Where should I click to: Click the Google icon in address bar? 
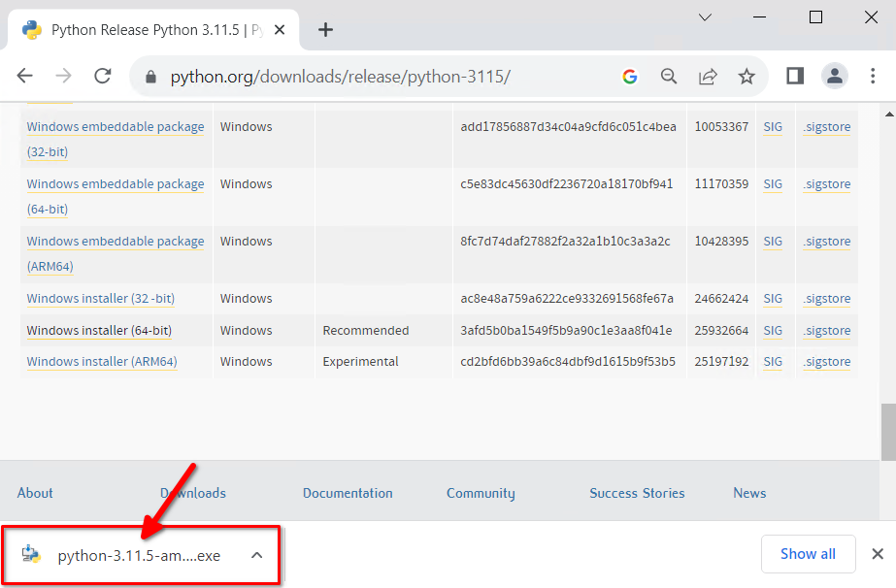[x=630, y=76]
